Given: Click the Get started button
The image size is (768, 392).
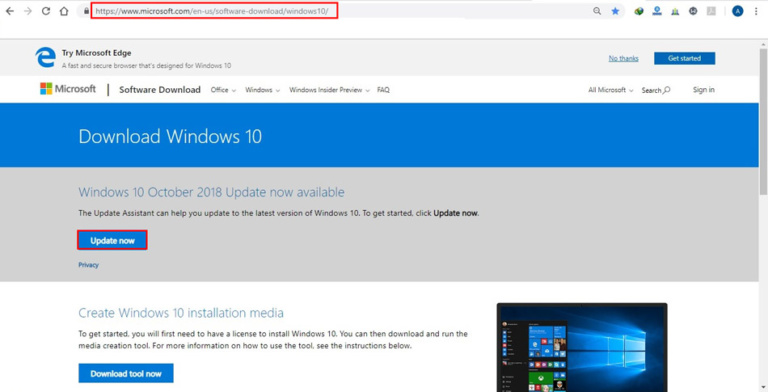Looking at the screenshot, I should 684,58.
